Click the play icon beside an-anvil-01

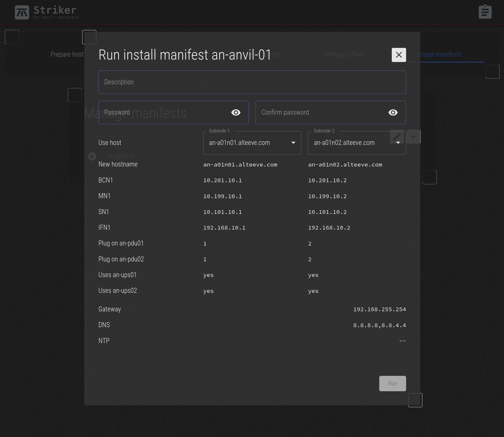92,156
